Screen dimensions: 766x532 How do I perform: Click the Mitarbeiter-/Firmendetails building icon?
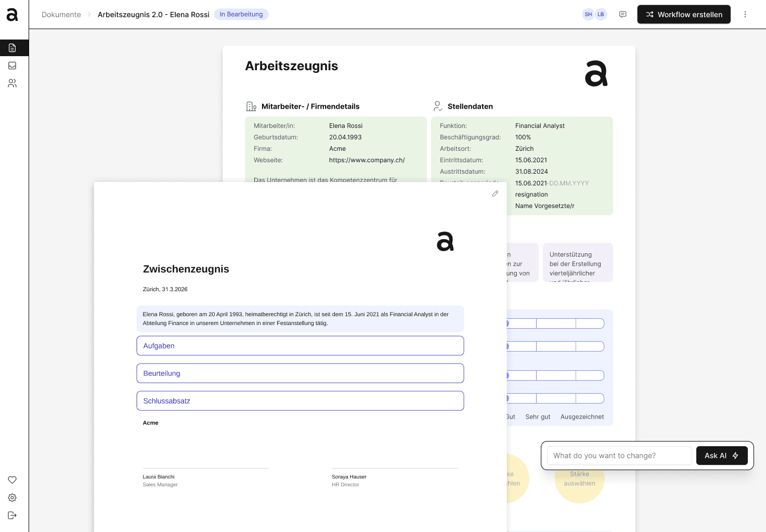(x=251, y=107)
